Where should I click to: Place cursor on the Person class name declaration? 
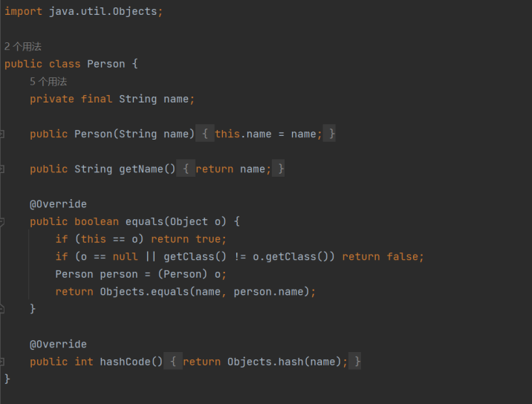[x=106, y=64]
